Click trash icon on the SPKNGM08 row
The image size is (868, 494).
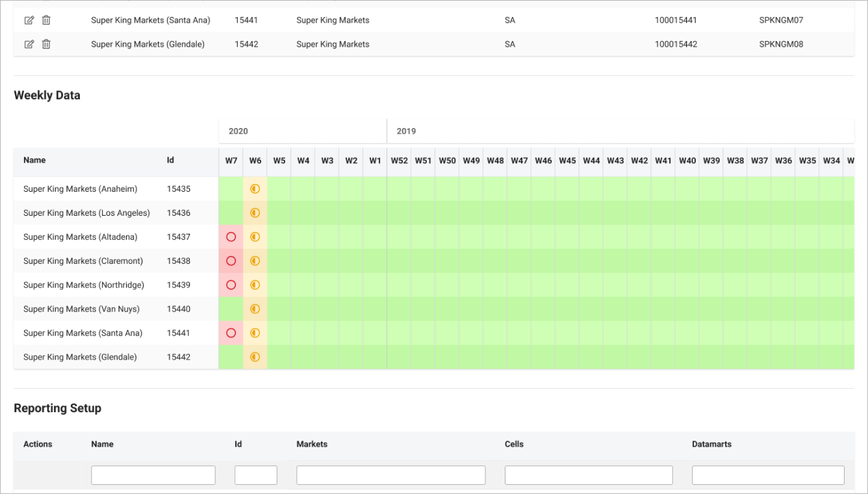[46, 44]
